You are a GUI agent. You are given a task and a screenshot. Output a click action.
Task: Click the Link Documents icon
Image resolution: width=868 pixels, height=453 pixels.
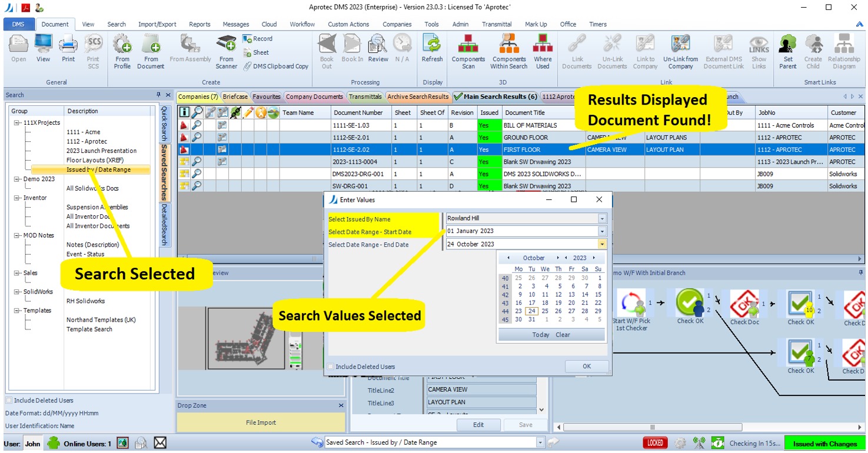[577, 52]
